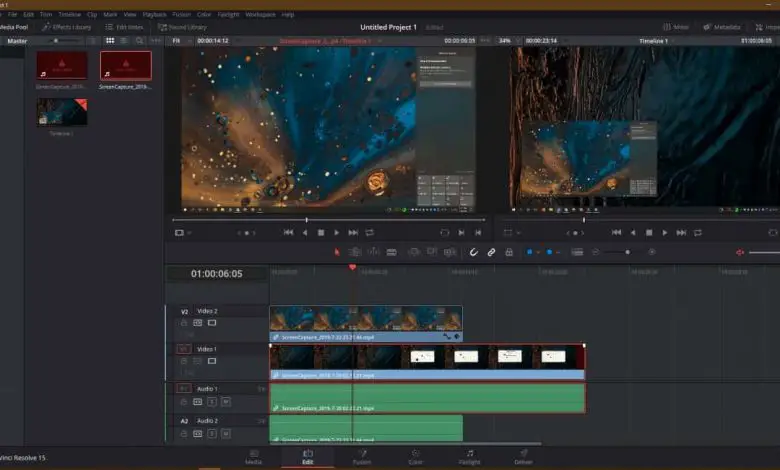This screenshot has width=780, height=470.
Task: Lock the Video 2 track
Action: (x=184, y=323)
